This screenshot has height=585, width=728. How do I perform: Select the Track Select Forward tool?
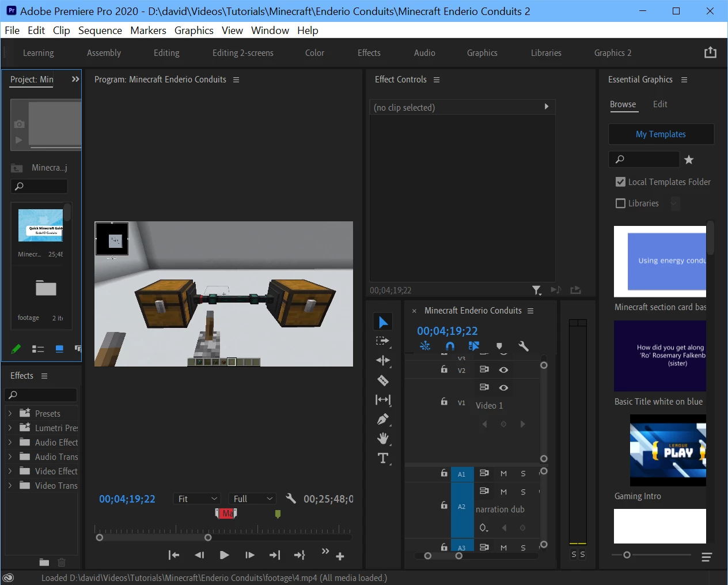tap(382, 341)
